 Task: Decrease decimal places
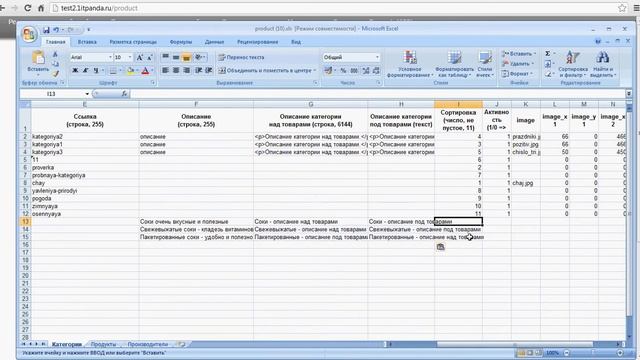(x=376, y=71)
